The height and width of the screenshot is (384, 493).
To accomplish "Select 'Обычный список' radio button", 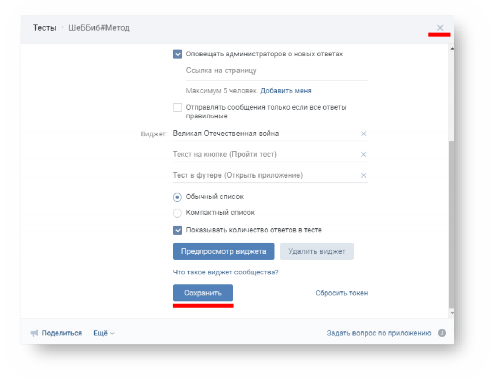I will coord(177,197).
